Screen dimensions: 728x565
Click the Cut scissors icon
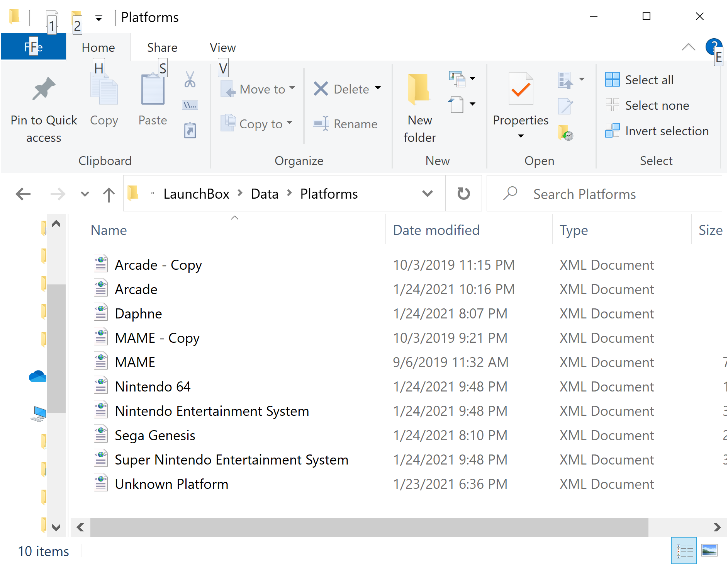(x=190, y=79)
